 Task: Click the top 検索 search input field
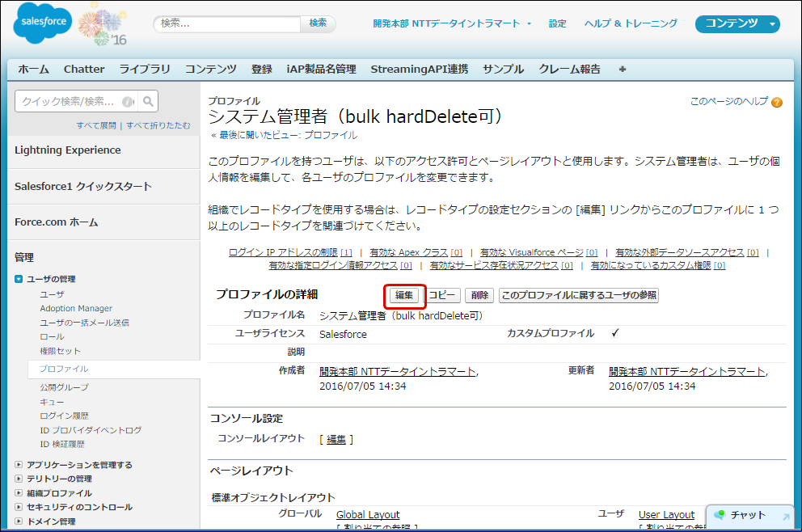(226, 23)
